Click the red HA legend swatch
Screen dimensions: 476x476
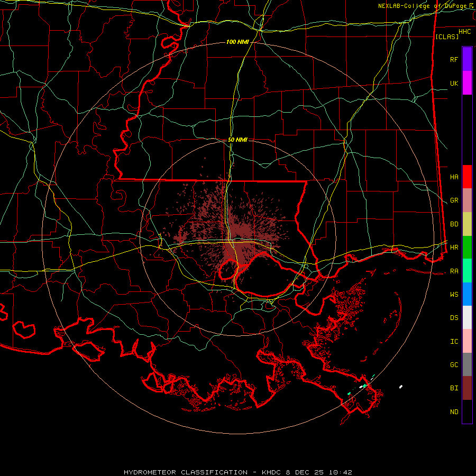coord(467,177)
